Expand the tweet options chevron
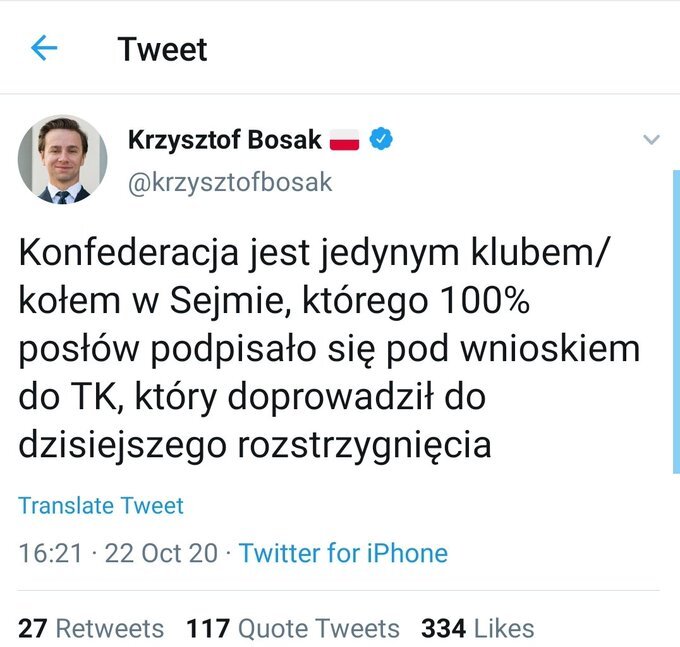Image resolution: width=680 pixels, height=647 pixels. pos(651,140)
